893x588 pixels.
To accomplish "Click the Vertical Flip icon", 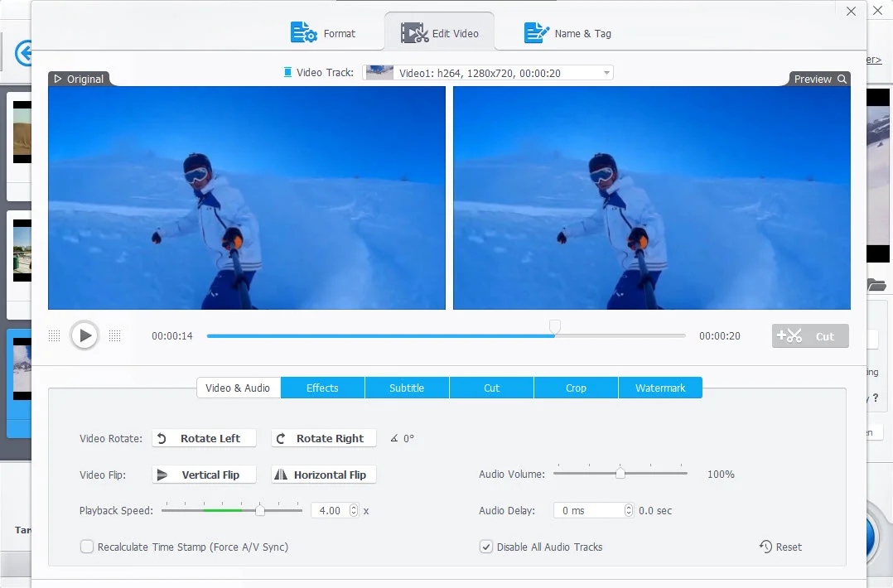I will (164, 474).
